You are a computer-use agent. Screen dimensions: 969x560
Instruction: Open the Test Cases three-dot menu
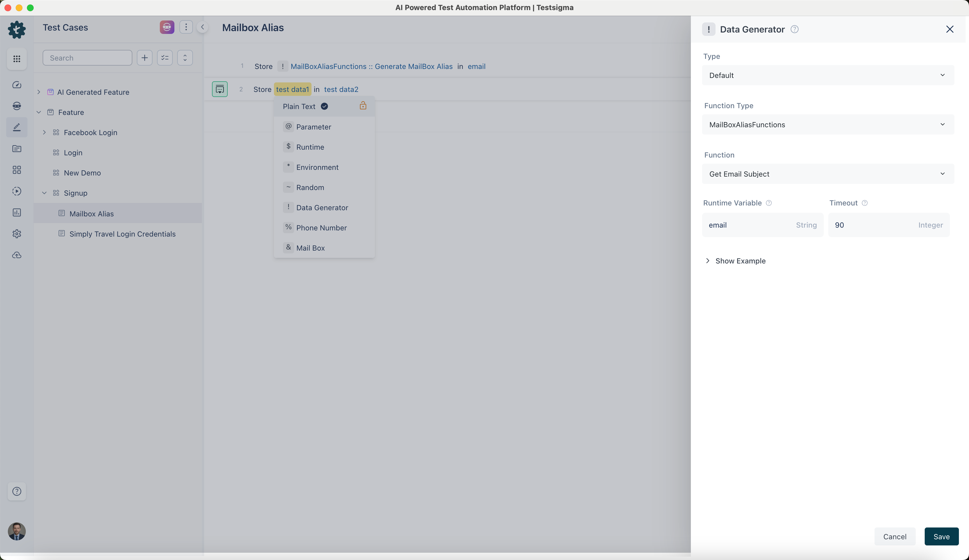click(186, 27)
